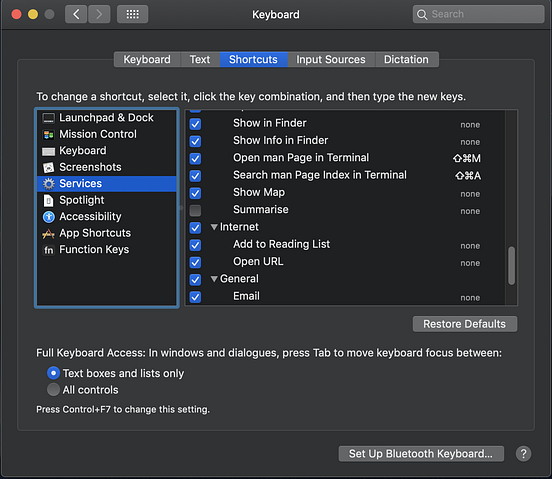Click the Mission Control sidebar icon

[x=49, y=134]
